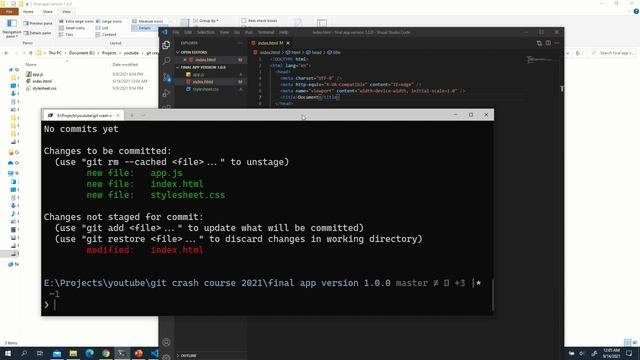Sort by the Name column header
The width and height of the screenshot is (640, 360).
(x=31, y=64)
